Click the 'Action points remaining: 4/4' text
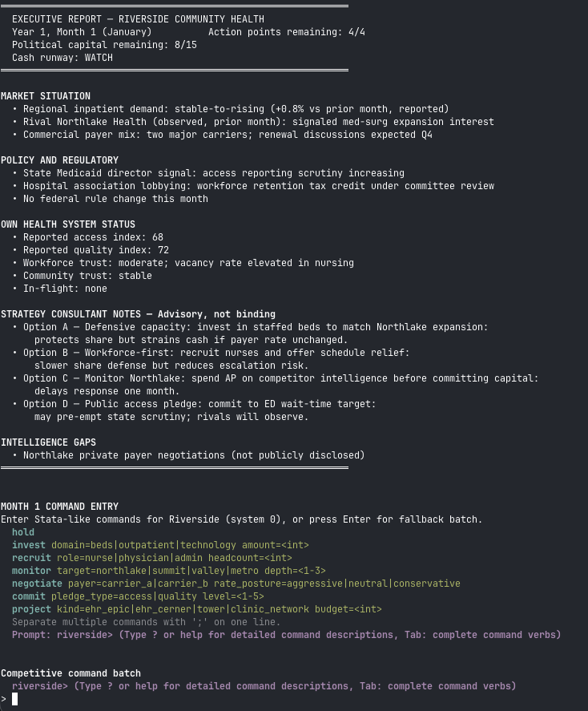 click(287, 32)
